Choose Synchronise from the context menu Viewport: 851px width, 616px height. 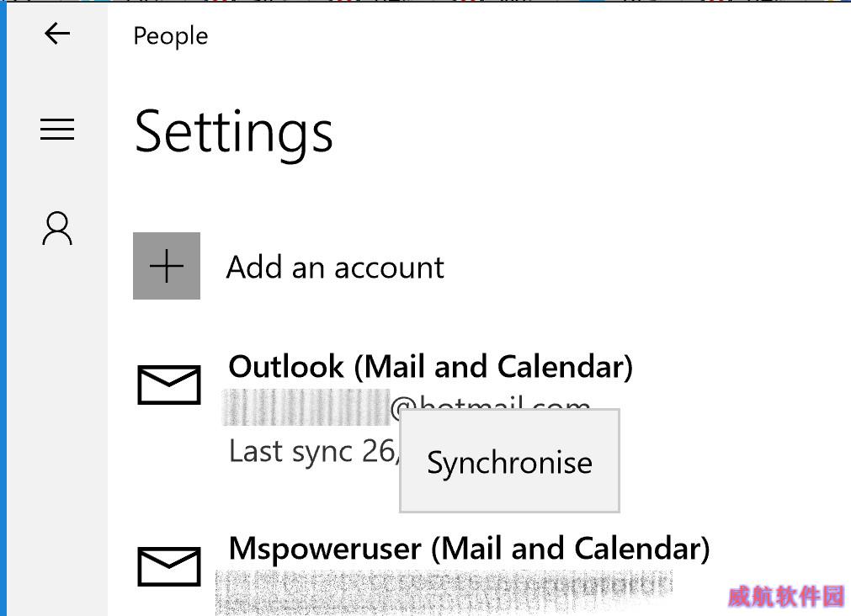[x=509, y=461]
